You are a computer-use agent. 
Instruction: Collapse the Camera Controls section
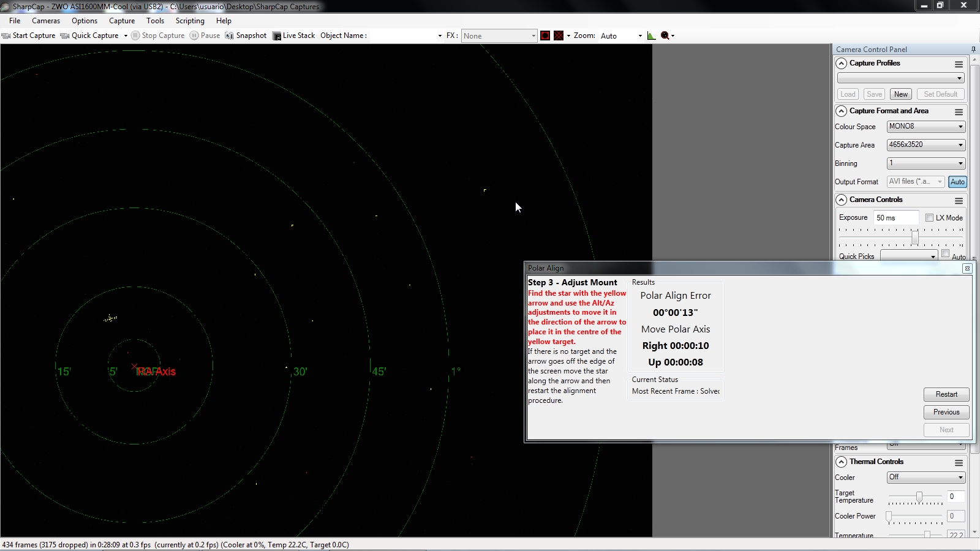click(x=842, y=200)
